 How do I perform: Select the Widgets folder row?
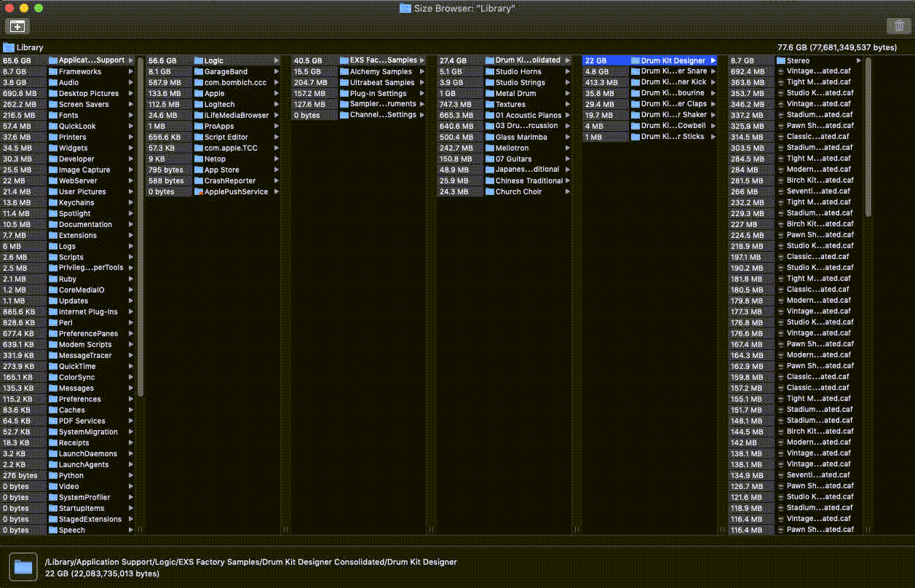coord(68,148)
